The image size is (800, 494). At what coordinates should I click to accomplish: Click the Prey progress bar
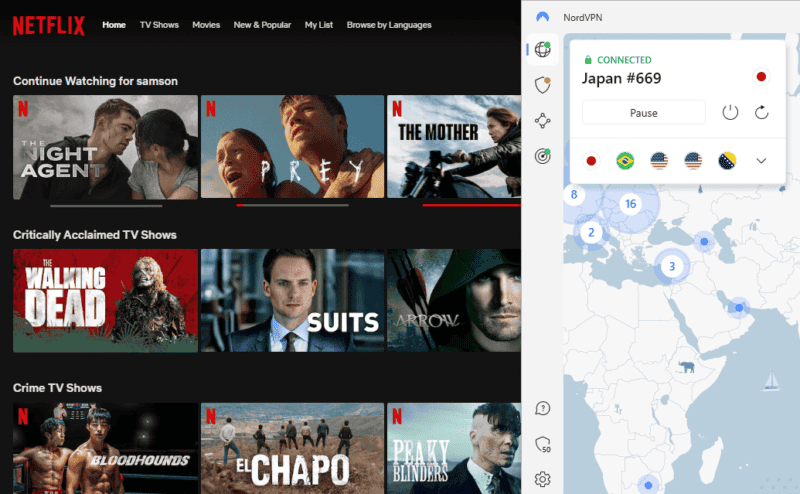coord(292,205)
